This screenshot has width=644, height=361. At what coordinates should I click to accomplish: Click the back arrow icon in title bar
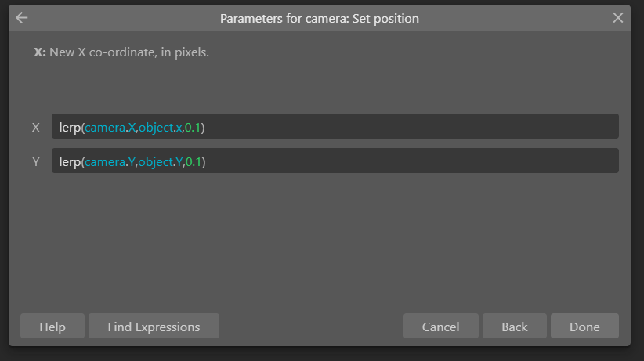(x=22, y=18)
